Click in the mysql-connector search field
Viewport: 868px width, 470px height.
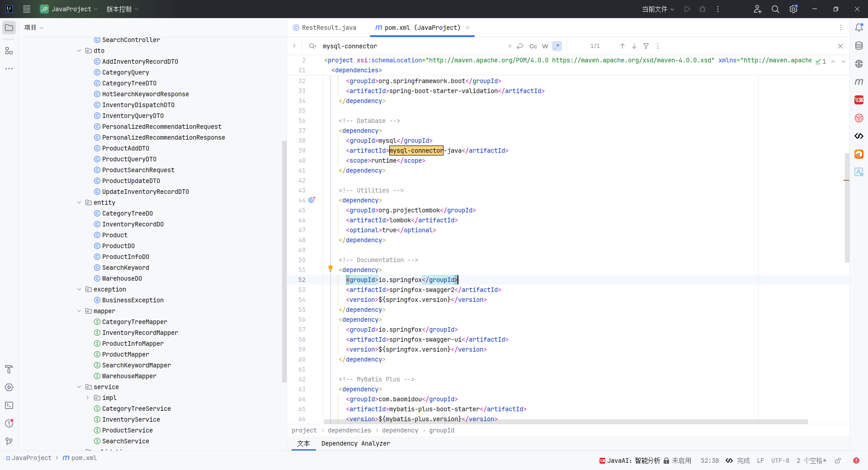point(411,46)
